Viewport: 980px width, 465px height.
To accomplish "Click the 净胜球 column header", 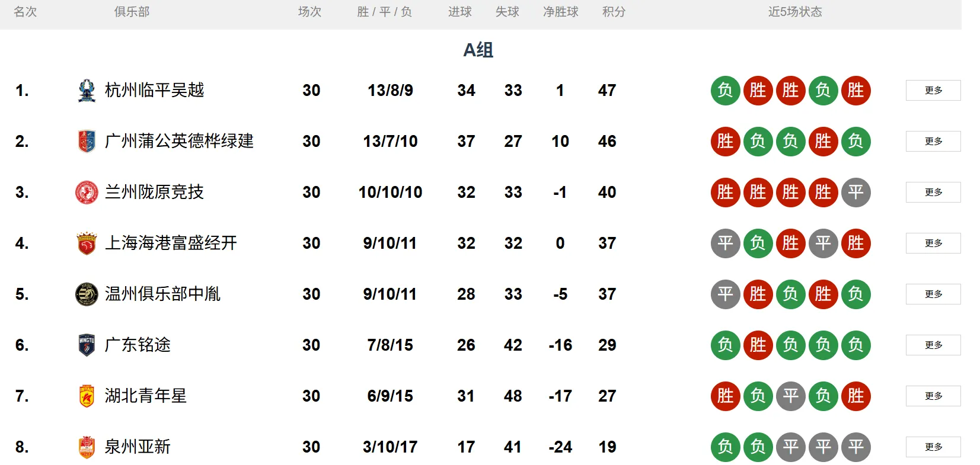I will point(560,12).
